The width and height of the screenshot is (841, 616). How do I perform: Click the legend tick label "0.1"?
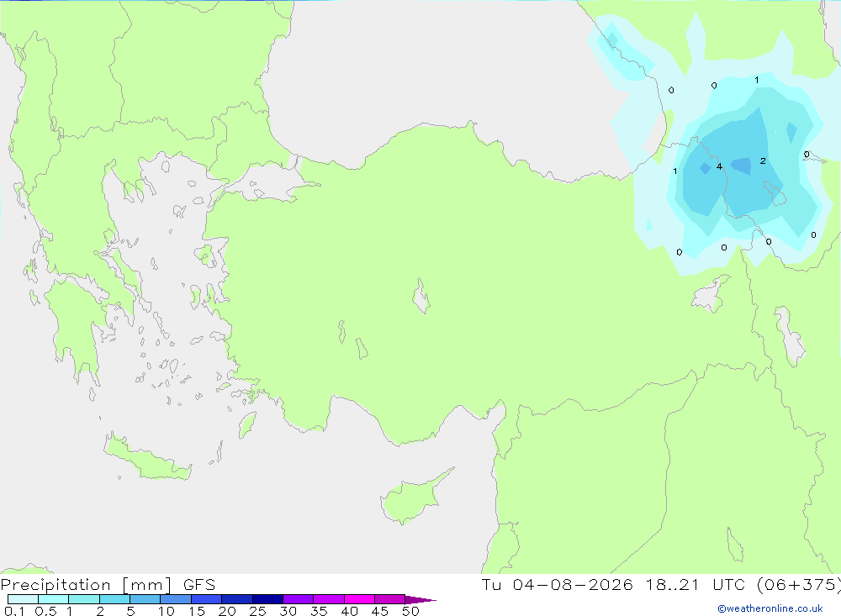tap(14, 611)
